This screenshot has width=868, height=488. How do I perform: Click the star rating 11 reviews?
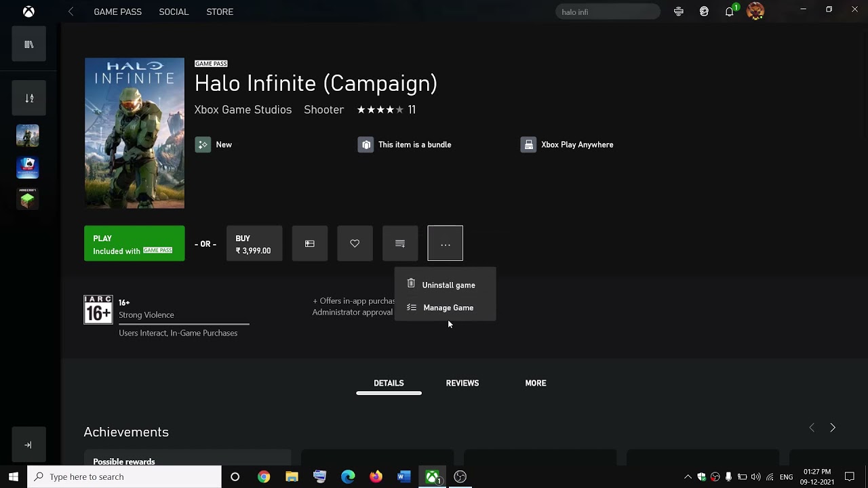(x=387, y=110)
